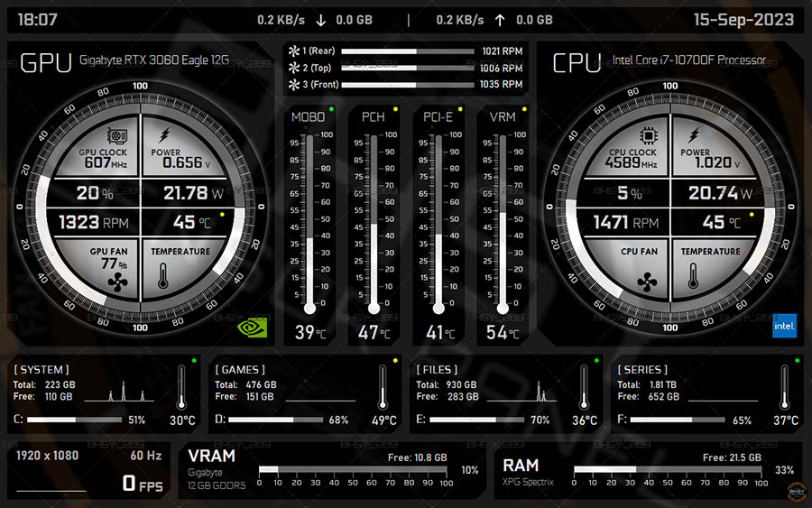Screen dimensions: 812x508
Task: Click the Intel Core i7-10700F Processor label
Action: tap(688, 60)
